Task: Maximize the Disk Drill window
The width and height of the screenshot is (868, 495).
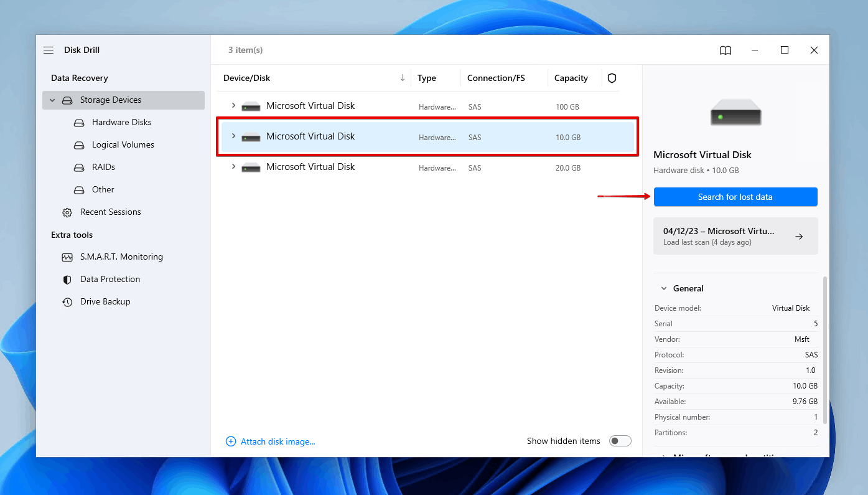Action: 785,50
